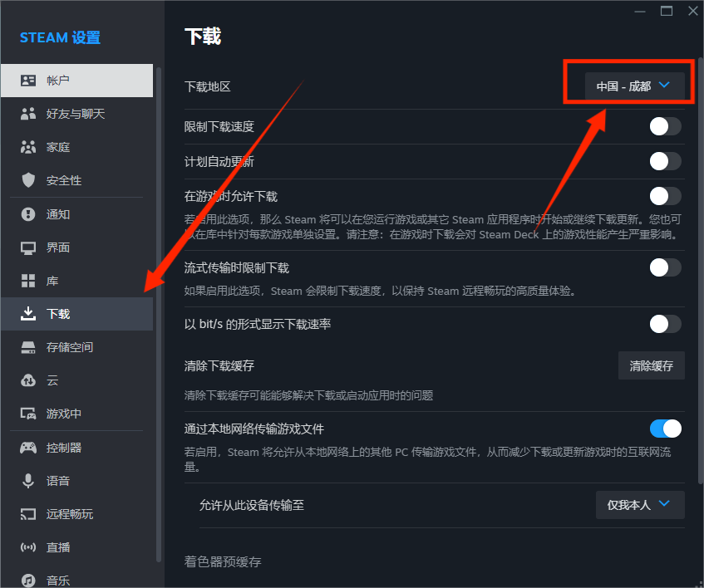The image size is (704, 588).
Task: Disable 通过本地网络传输游戏文件 toggle
Action: (665, 429)
